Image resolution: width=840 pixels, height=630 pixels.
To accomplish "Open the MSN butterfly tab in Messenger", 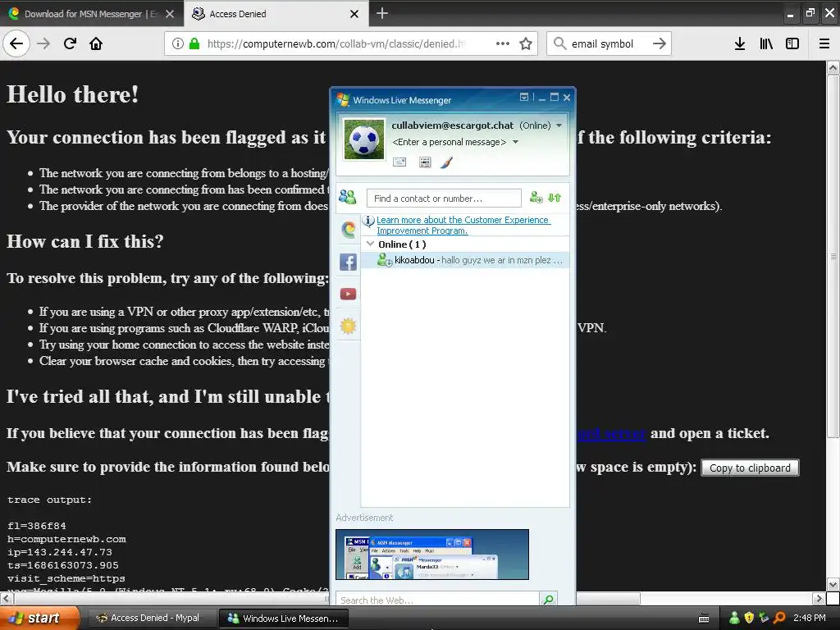I will [x=348, y=230].
